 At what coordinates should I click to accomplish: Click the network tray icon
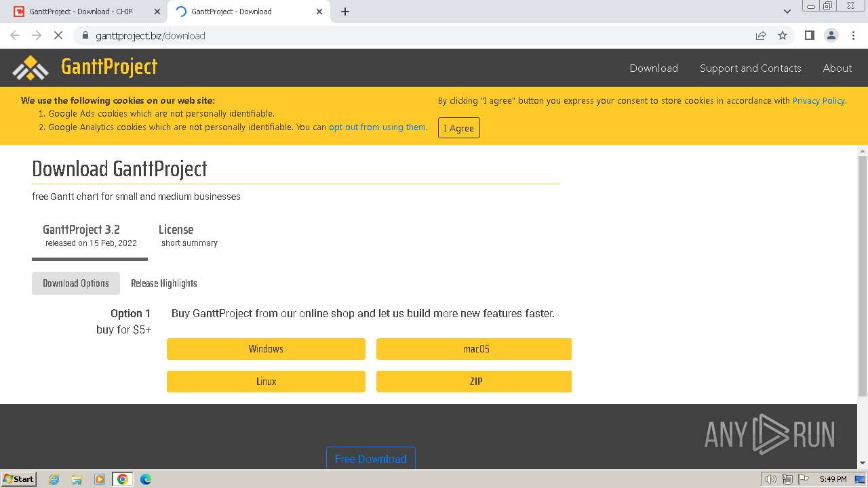coord(787,479)
